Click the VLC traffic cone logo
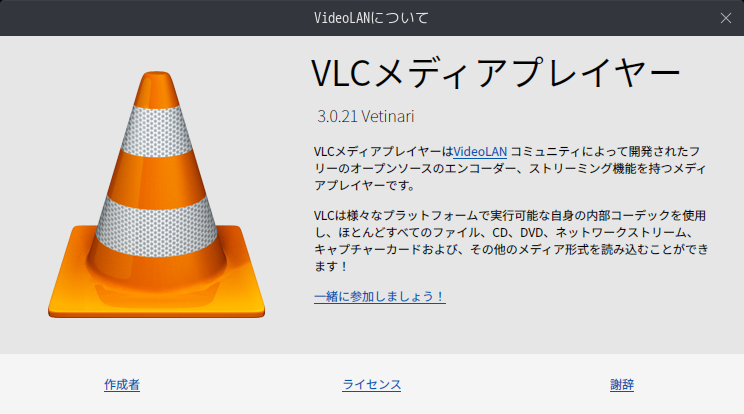Image resolution: width=744 pixels, height=414 pixels. click(157, 194)
